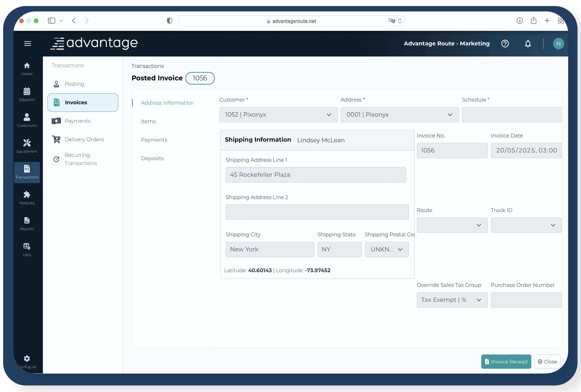Switch to Address information tab
The image size is (581, 392).
click(167, 103)
